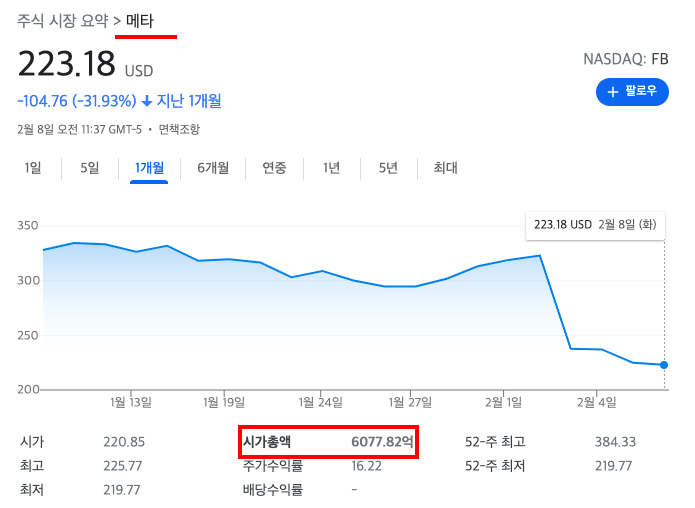Open the 주식 시장 요약 breadcrumb link
Viewport: 695px width, 508px height.
62,21
